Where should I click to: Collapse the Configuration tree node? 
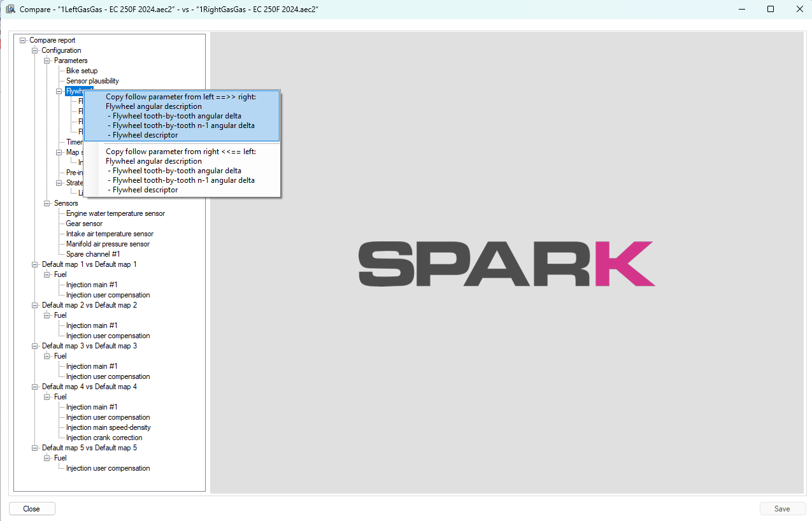coord(35,50)
